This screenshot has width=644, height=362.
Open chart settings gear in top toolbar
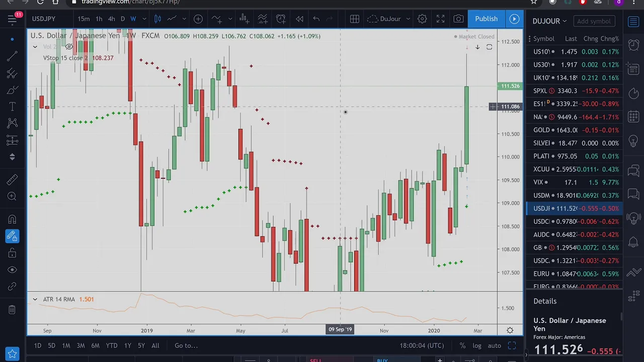pyautogui.click(x=422, y=19)
